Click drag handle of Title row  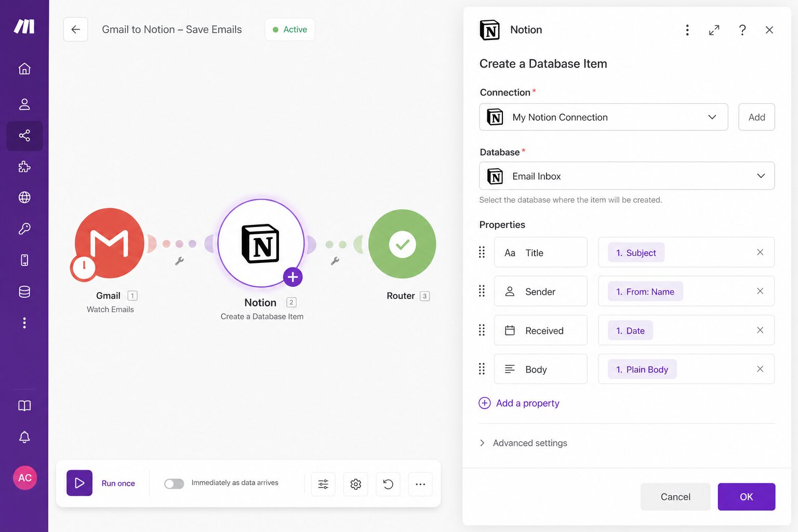[482, 252]
